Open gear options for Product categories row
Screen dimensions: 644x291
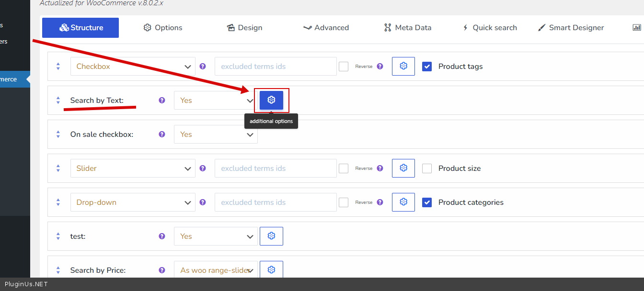[x=403, y=202]
